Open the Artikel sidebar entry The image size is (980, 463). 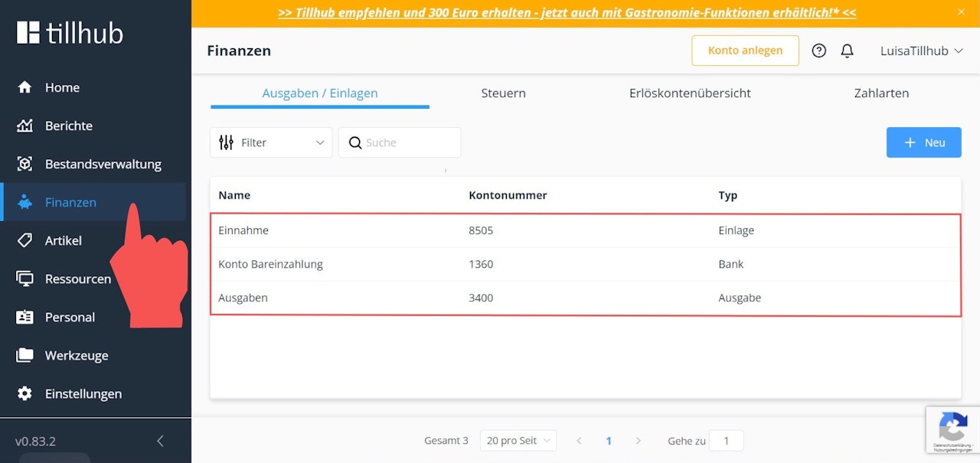pos(62,240)
